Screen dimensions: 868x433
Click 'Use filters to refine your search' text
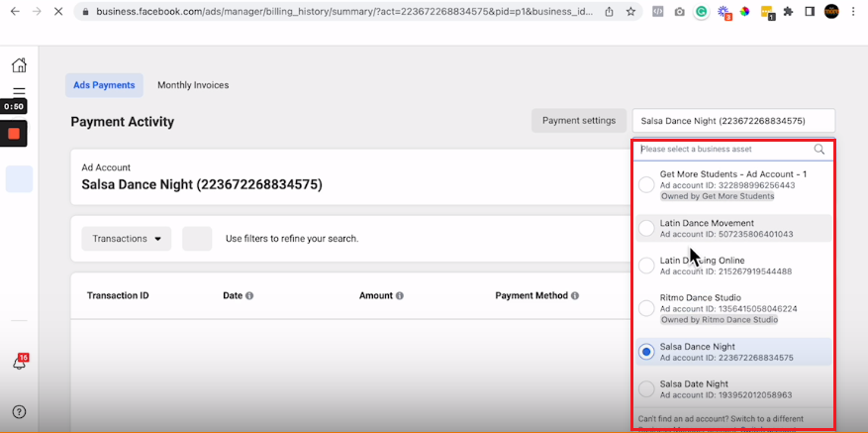pyautogui.click(x=292, y=239)
